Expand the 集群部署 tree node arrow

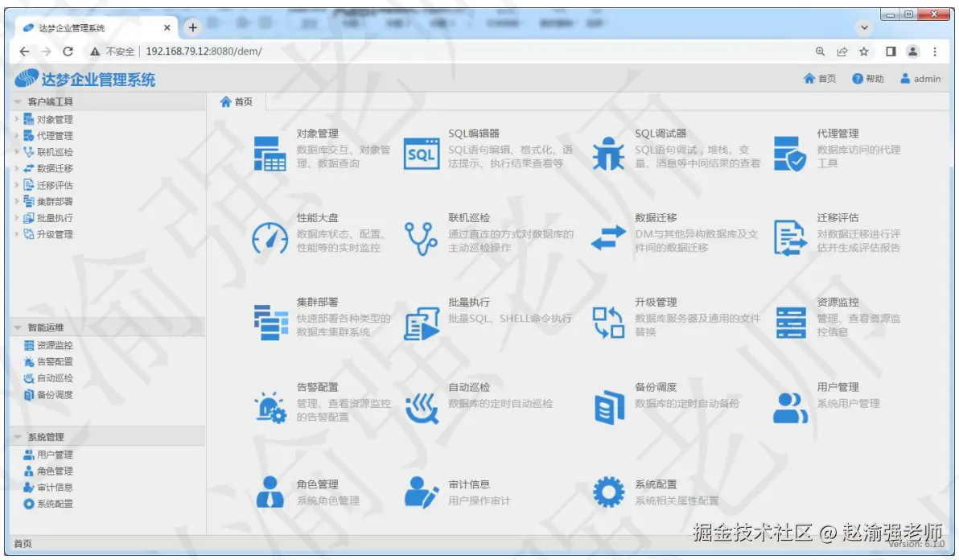[17, 201]
